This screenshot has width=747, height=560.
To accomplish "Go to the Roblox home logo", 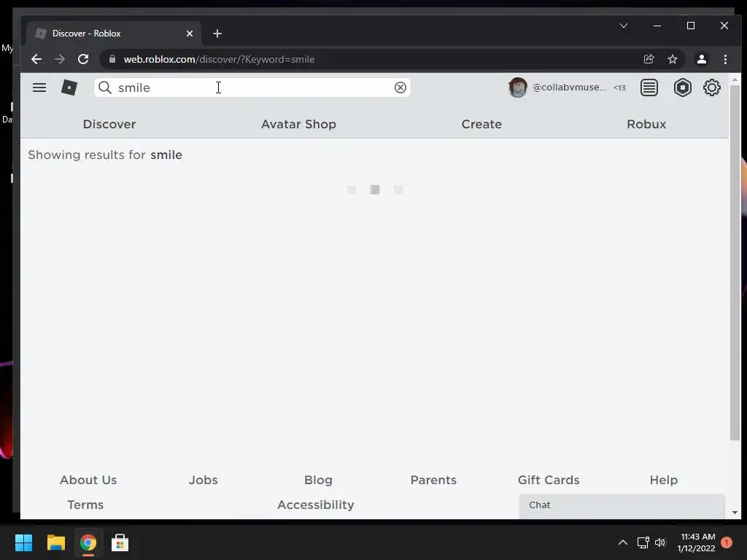I will 69,87.
